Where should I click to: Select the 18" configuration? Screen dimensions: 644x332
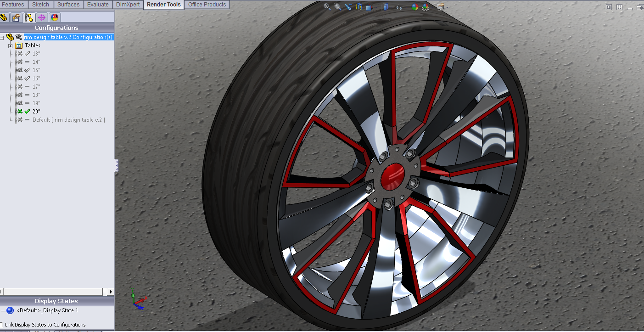tap(36, 95)
